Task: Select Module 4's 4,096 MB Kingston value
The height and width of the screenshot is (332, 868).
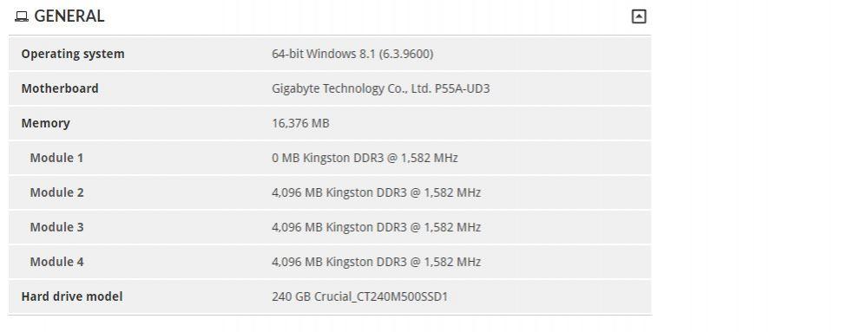Action: 377,262
